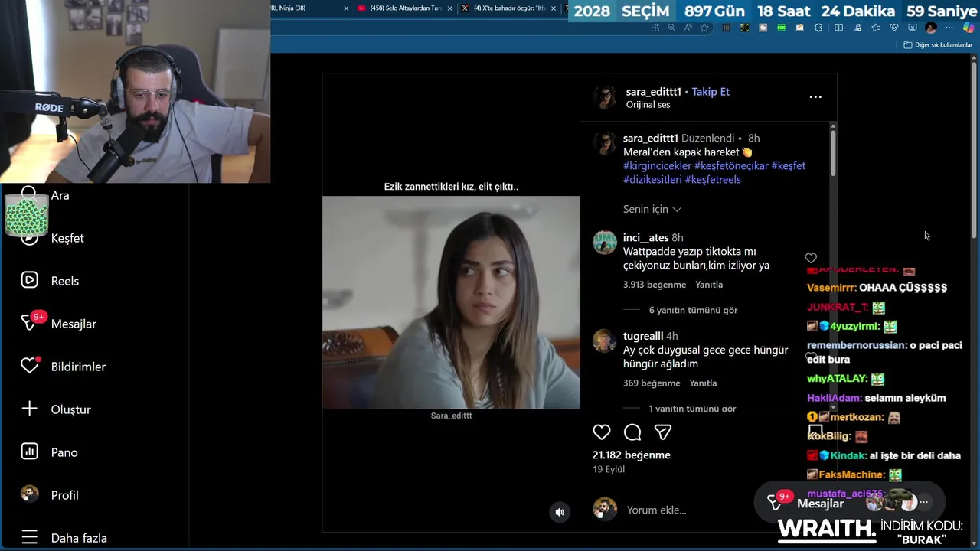Screen dimensions: 980x551
Task: Open the #keşfetöneçıkar hashtag
Action: tap(731, 166)
